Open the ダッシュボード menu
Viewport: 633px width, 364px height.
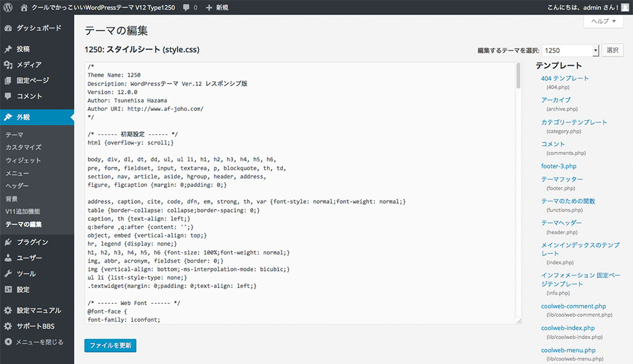point(37,28)
